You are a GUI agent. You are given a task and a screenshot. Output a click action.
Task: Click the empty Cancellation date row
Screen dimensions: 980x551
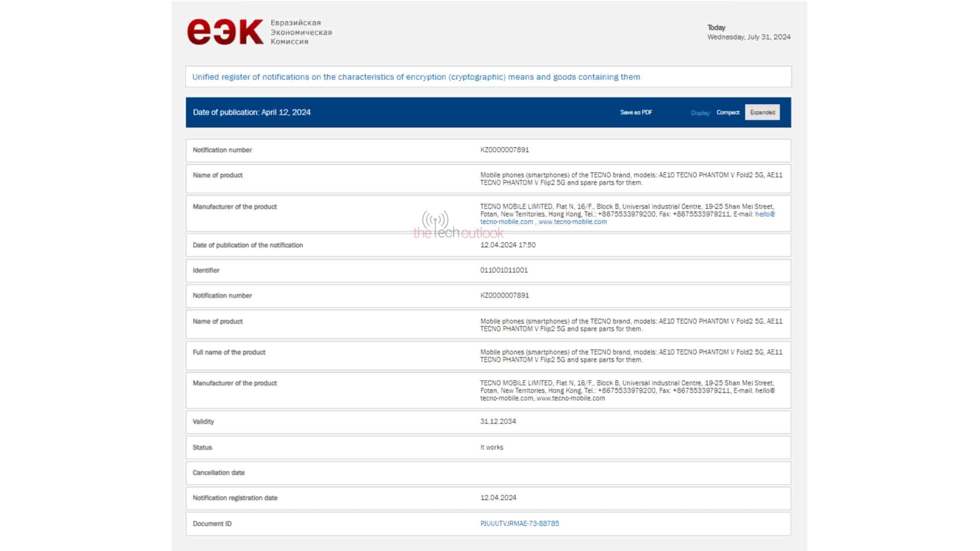pyautogui.click(x=488, y=473)
